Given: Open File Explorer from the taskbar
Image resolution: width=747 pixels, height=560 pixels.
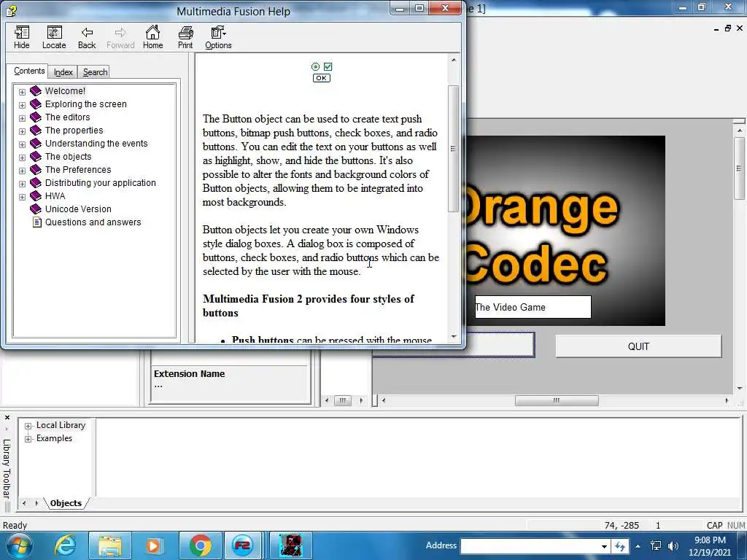Looking at the screenshot, I should (x=109, y=545).
